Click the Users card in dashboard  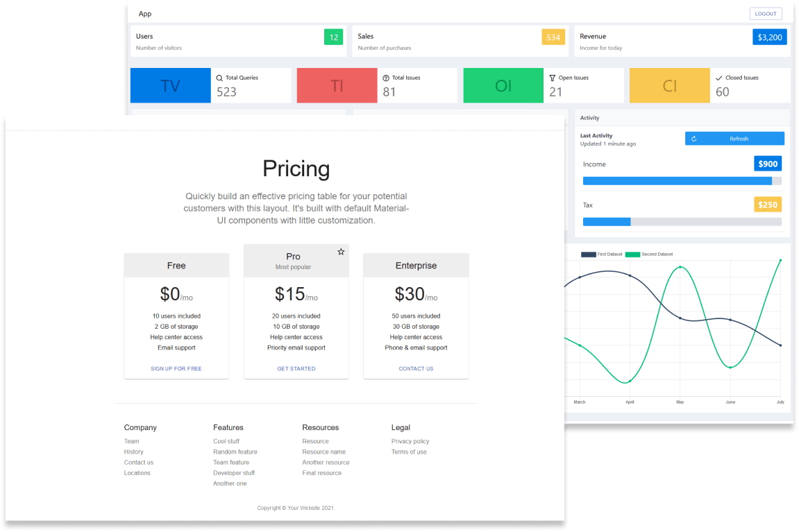point(238,41)
